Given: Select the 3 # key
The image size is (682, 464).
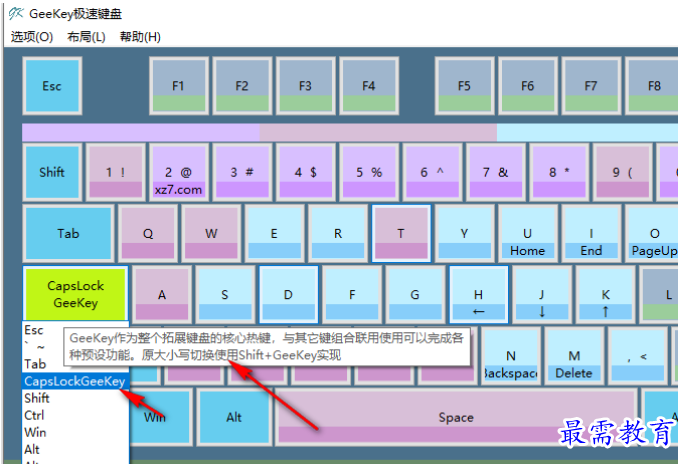Looking at the screenshot, I should click(242, 172).
